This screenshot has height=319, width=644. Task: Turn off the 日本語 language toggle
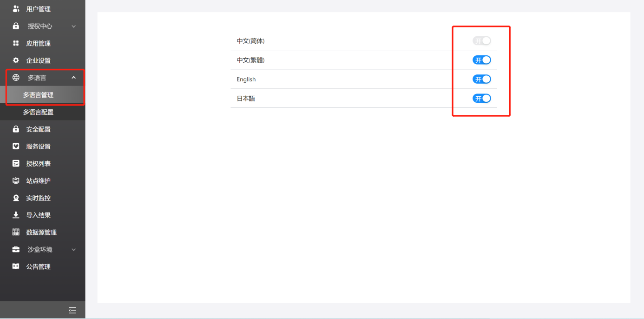point(481,98)
